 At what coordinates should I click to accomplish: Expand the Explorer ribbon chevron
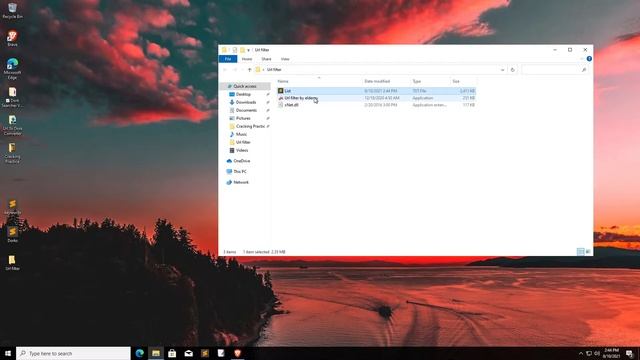click(582, 59)
